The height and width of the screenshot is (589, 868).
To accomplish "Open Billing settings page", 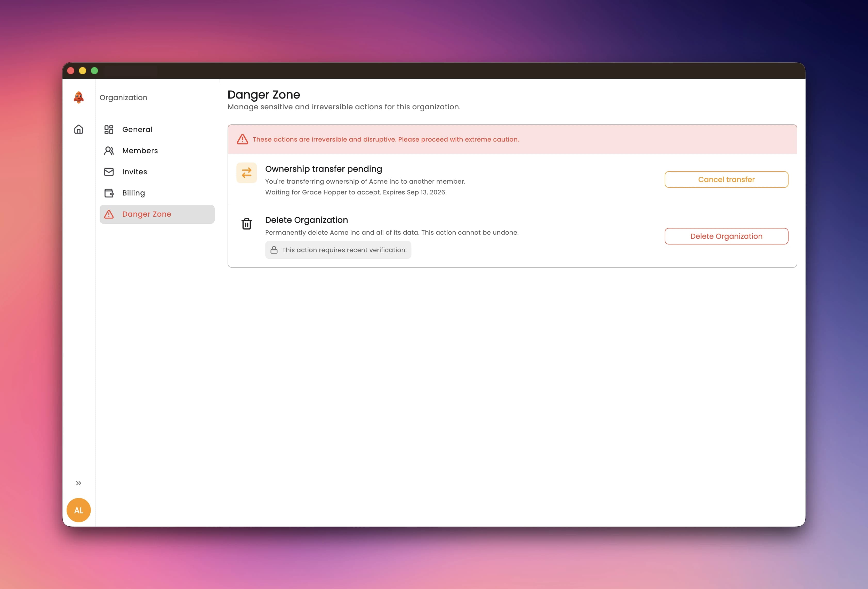I will tap(157, 193).
